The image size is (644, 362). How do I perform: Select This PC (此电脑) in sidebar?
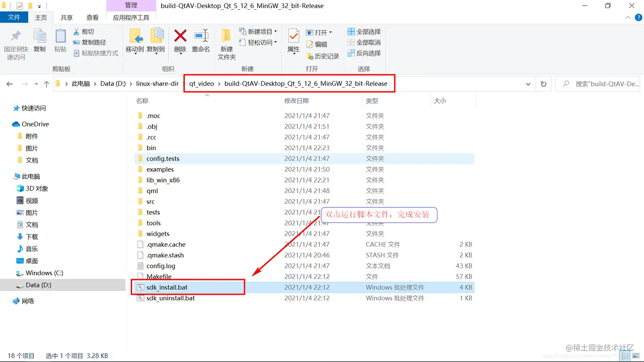click(x=26, y=177)
